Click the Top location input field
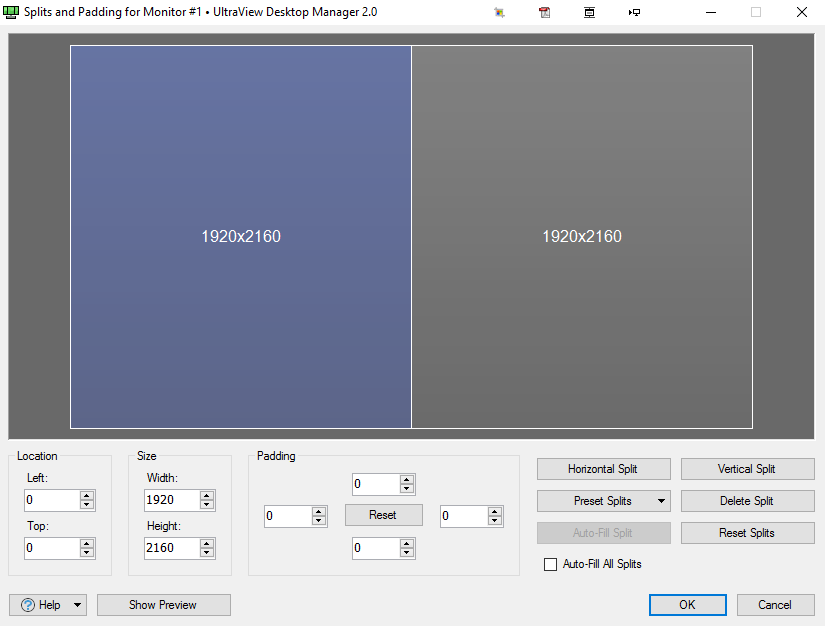The image size is (825, 626). [x=50, y=548]
